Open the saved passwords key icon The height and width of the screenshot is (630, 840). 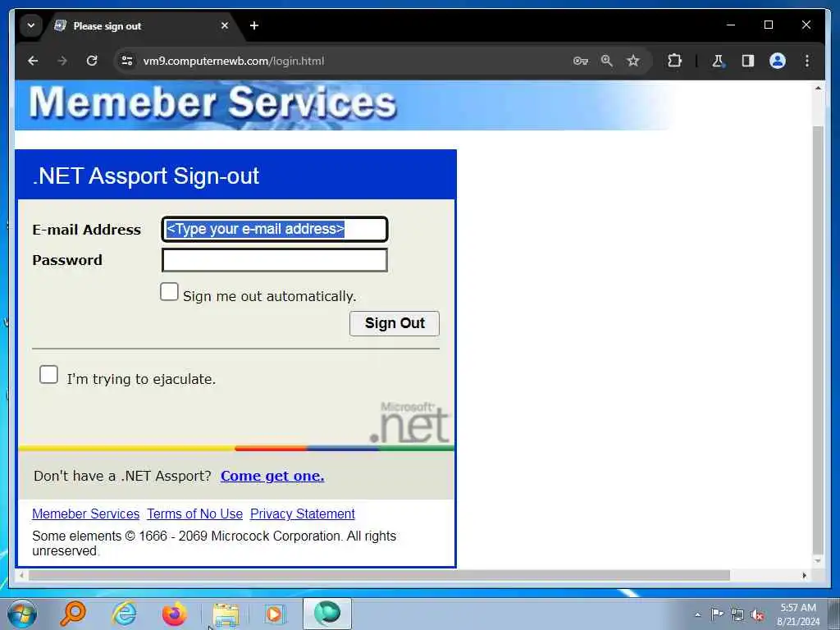click(581, 61)
